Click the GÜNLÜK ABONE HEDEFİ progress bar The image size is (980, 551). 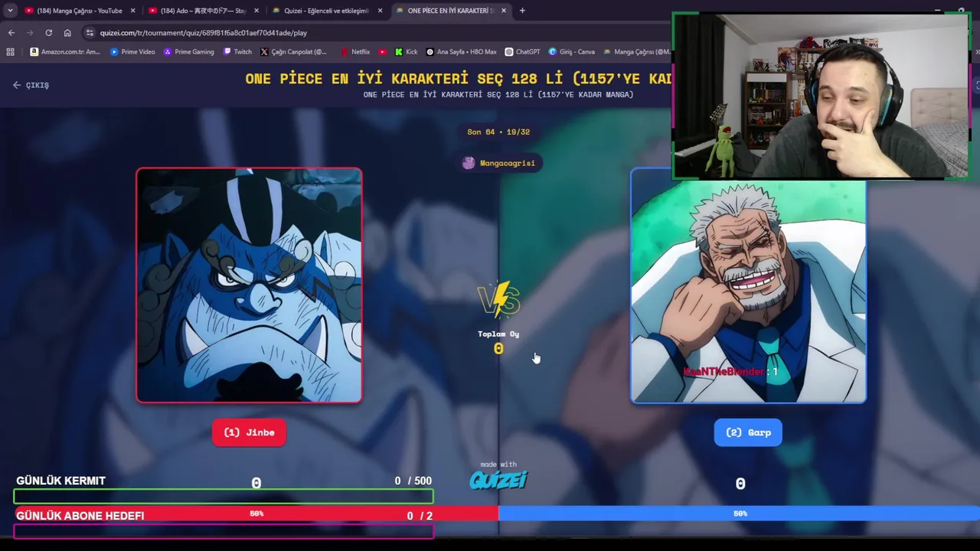click(224, 530)
